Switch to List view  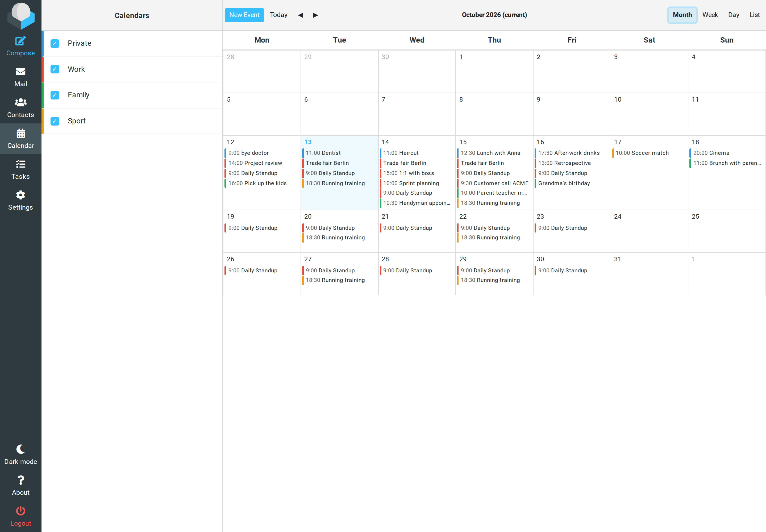coord(754,15)
